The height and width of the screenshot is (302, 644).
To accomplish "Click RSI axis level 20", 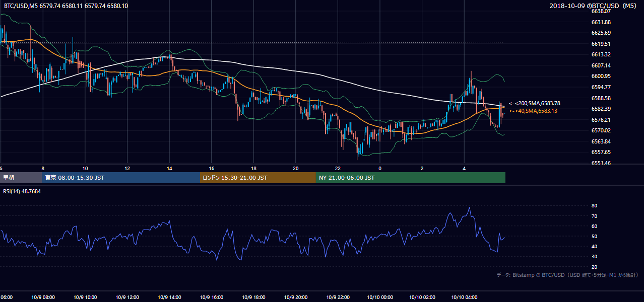I will (x=594, y=267).
